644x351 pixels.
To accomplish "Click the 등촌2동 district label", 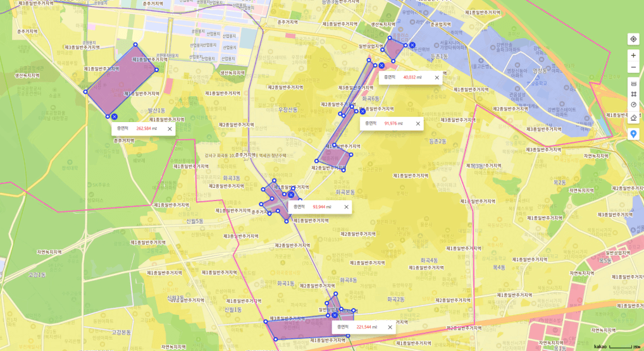I will point(437,141).
